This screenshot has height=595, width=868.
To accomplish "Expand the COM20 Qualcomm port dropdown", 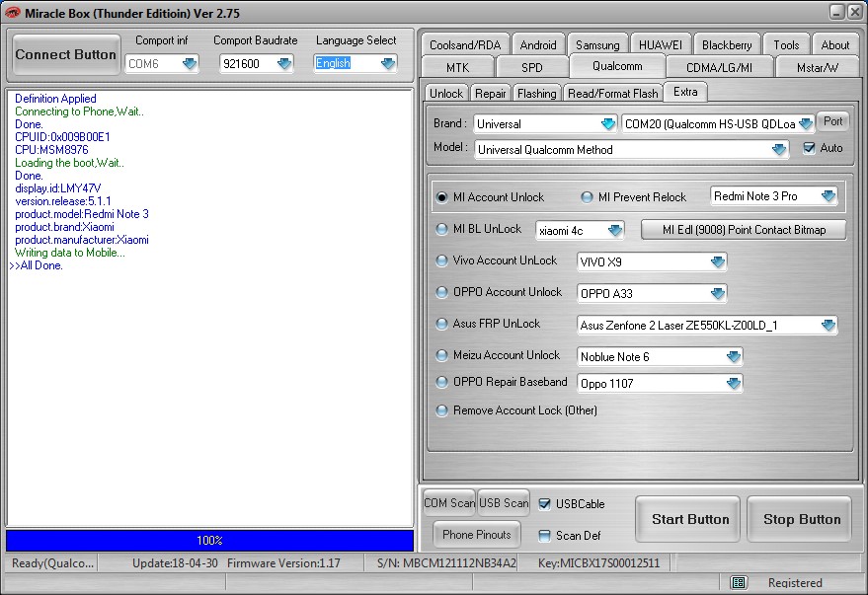I will (806, 124).
